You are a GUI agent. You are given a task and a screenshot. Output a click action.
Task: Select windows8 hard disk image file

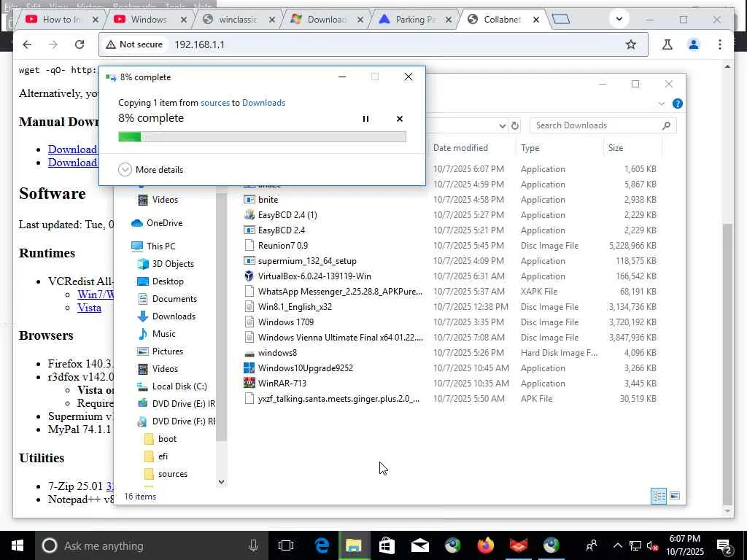click(x=276, y=353)
